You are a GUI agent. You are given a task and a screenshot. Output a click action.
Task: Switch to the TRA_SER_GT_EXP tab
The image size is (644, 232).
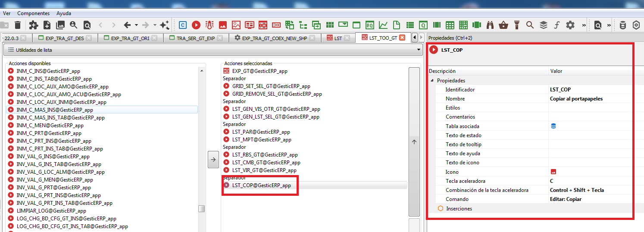pyautogui.click(x=196, y=38)
